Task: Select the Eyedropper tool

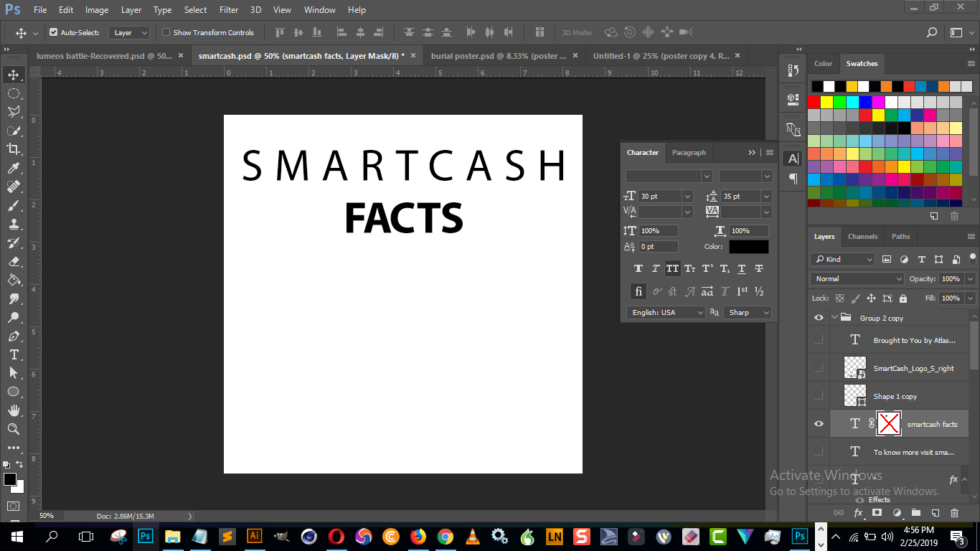Action: point(14,168)
